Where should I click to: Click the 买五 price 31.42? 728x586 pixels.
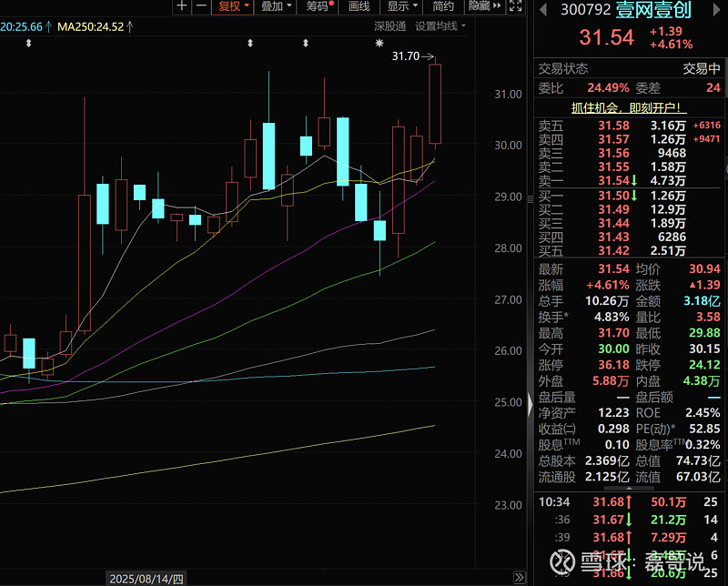tap(613, 251)
